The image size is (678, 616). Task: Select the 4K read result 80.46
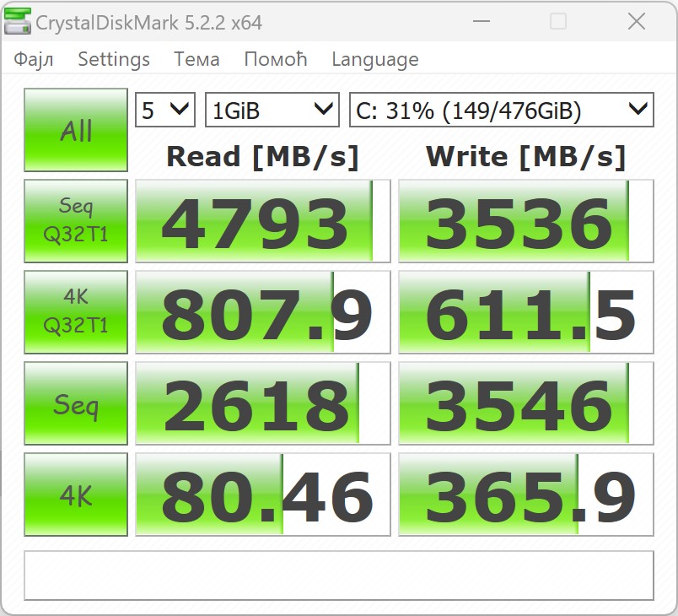(263, 494)
